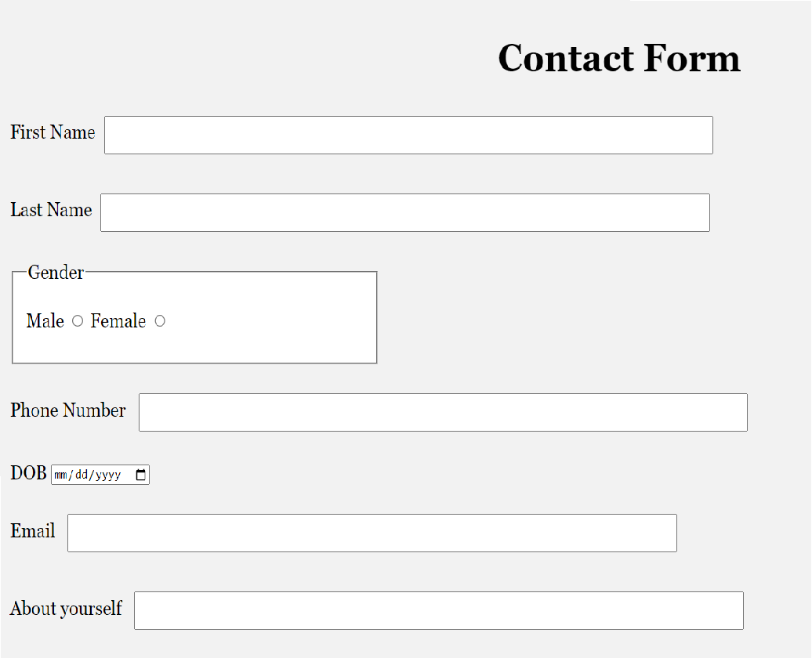Screen dimensions: 812x658
Task: Focus the First Name text field
Action: tap(408, 135)
